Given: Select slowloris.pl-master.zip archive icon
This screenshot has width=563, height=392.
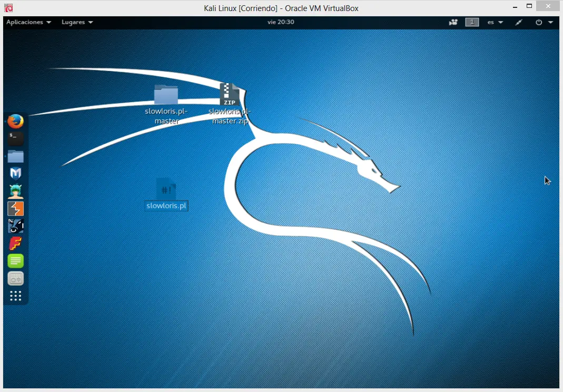Looking at the screenshot, I should point(230,94).
